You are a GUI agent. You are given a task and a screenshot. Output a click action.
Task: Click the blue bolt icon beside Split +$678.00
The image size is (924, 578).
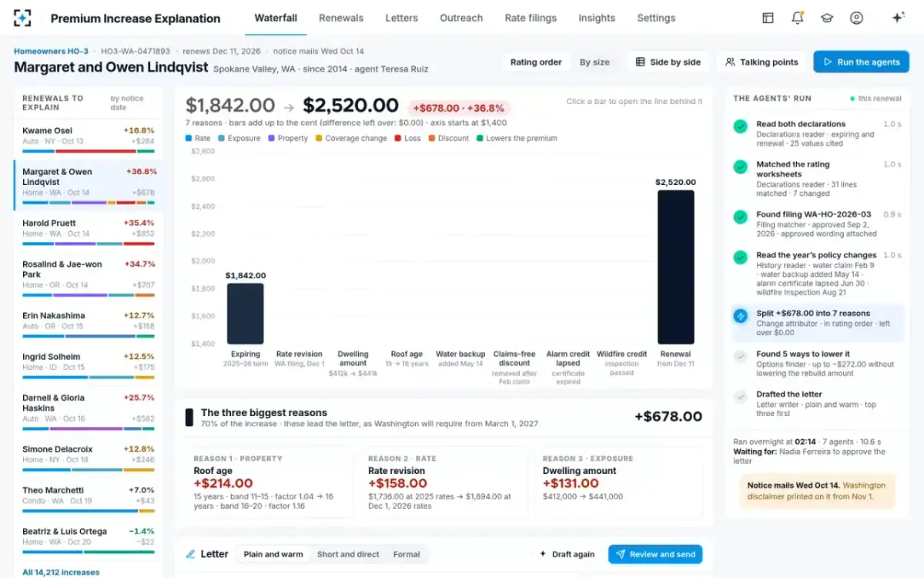[x=740, y=316]
